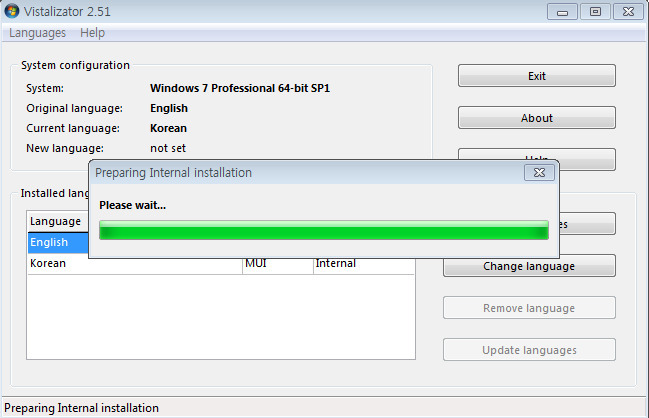Click the 'not set' new language value

168,148
